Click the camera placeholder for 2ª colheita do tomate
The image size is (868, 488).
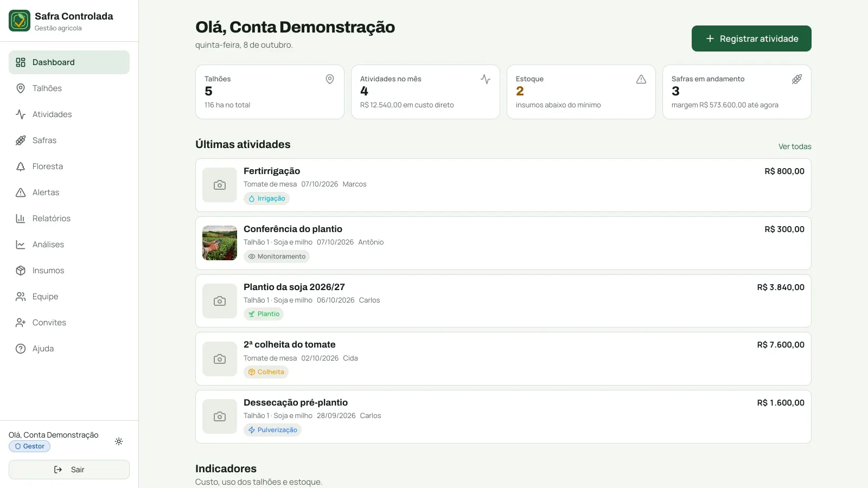pos(220,359)
